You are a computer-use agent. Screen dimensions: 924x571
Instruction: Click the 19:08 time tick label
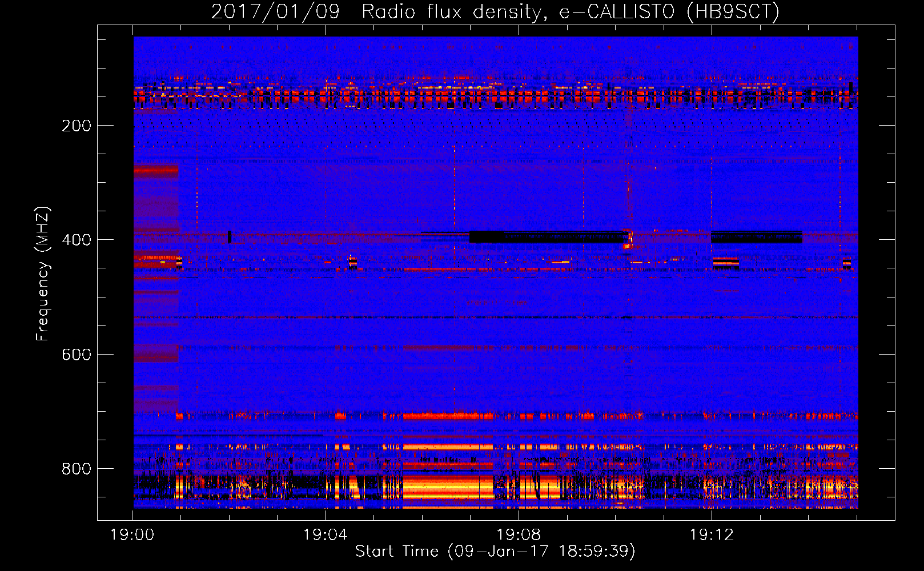pos(519,535)
